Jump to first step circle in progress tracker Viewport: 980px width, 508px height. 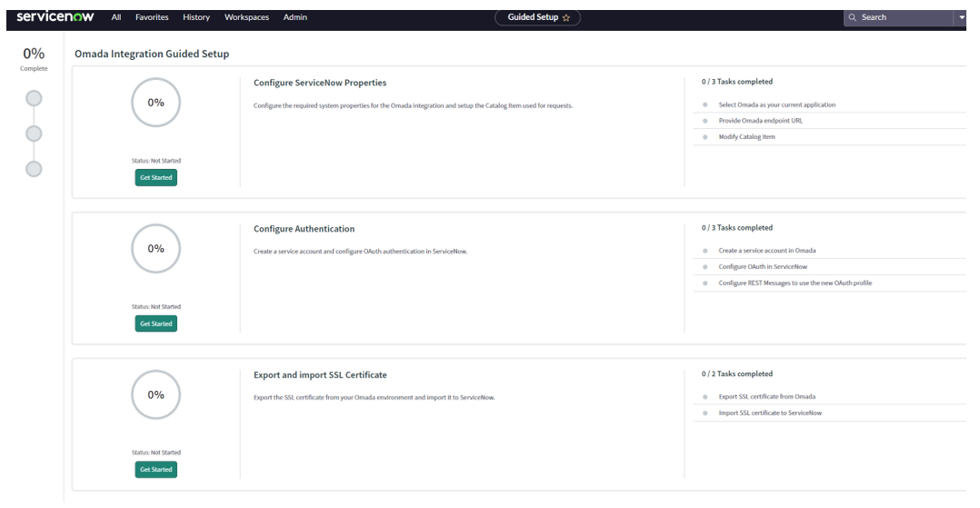(34, 98)
